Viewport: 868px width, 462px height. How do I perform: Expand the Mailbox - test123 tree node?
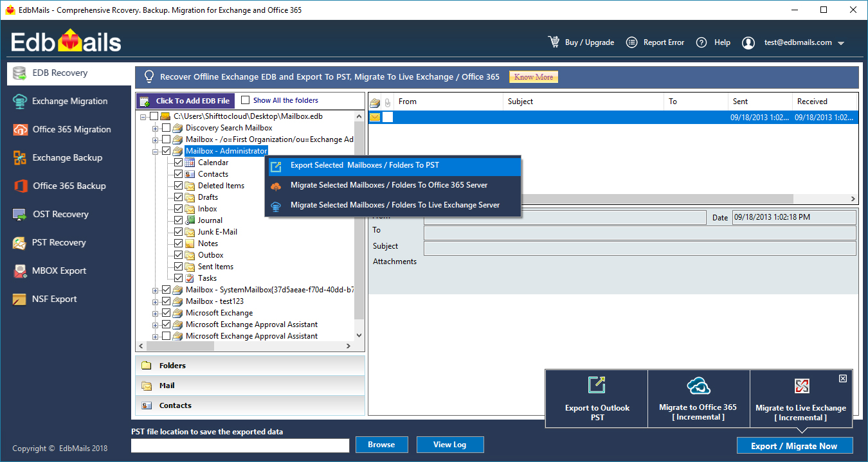click(155, 301)
